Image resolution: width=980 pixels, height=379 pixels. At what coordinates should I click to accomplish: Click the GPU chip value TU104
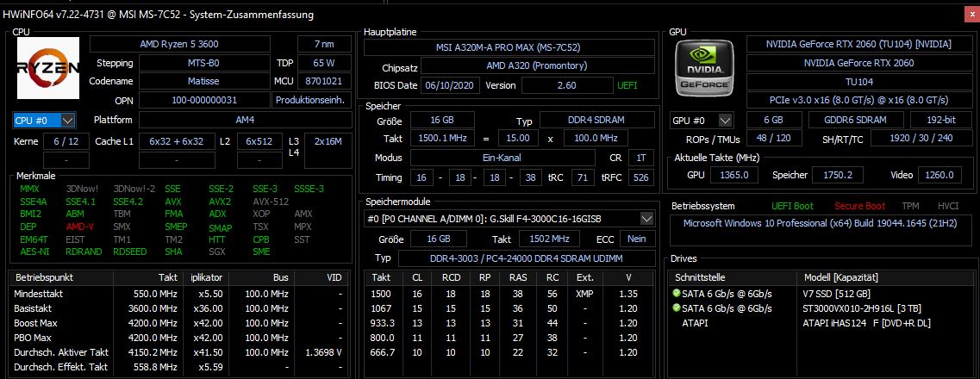pos(858,82)
